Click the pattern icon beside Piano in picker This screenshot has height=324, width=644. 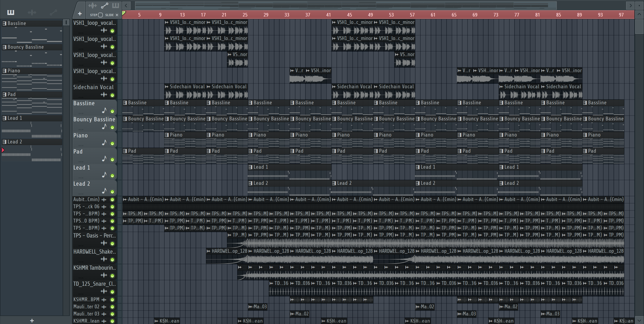(4, 71)
